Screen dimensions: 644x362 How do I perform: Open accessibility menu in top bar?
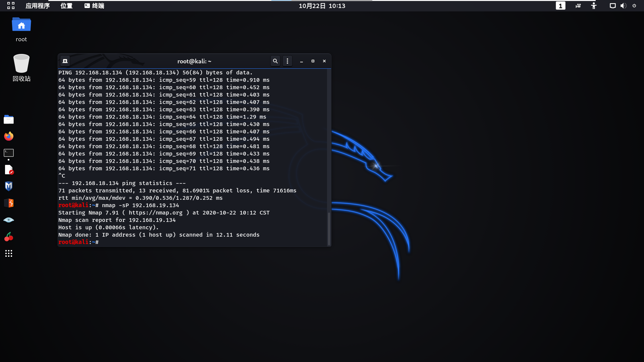tap(594, 6)
